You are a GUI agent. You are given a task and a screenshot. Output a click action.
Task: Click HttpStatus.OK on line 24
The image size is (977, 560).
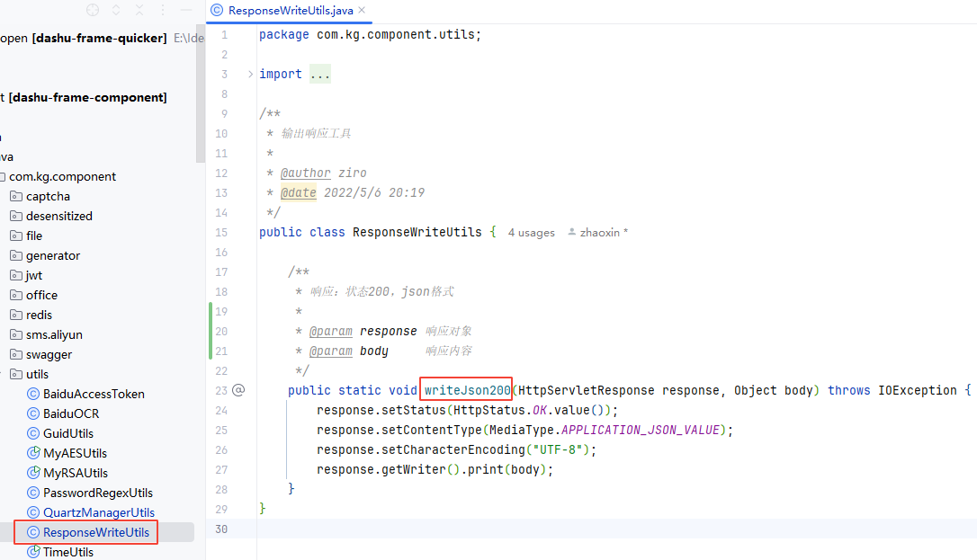(500, 410)
